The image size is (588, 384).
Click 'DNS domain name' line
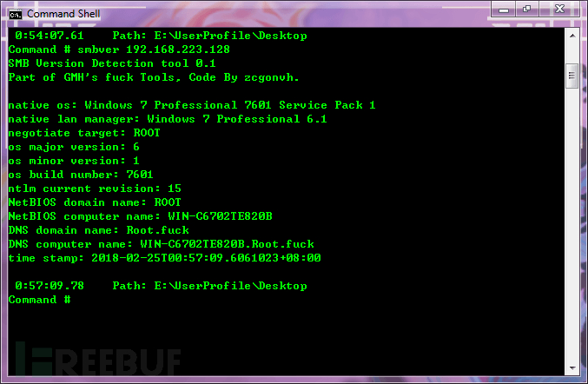pos(99,230)
